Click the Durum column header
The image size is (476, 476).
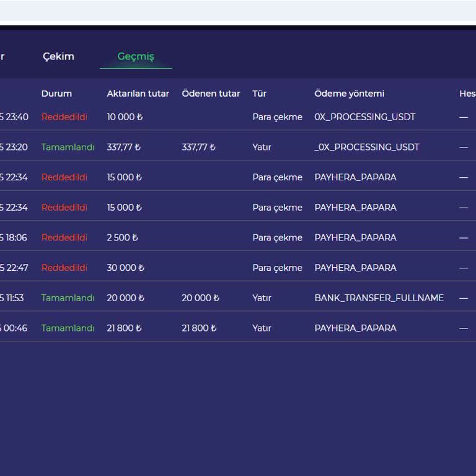pyautogui.click(x=56, y=94)
